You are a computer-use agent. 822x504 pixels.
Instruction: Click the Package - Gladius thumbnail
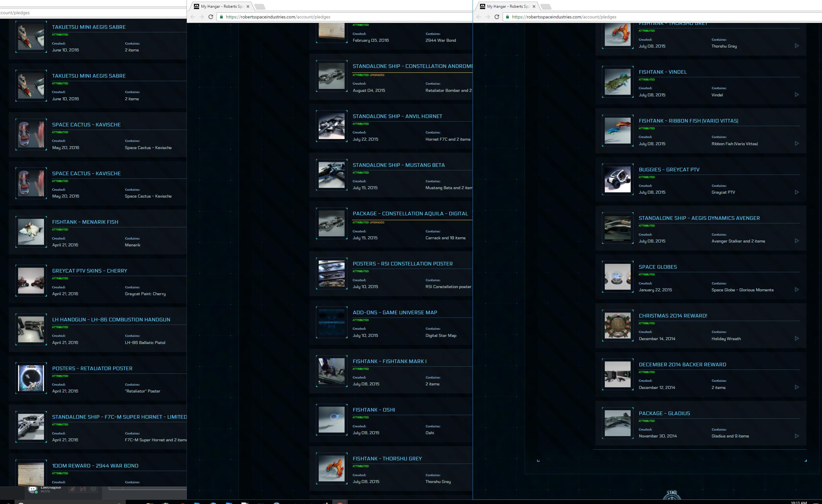pyautogui.click(x=617, y=423)
